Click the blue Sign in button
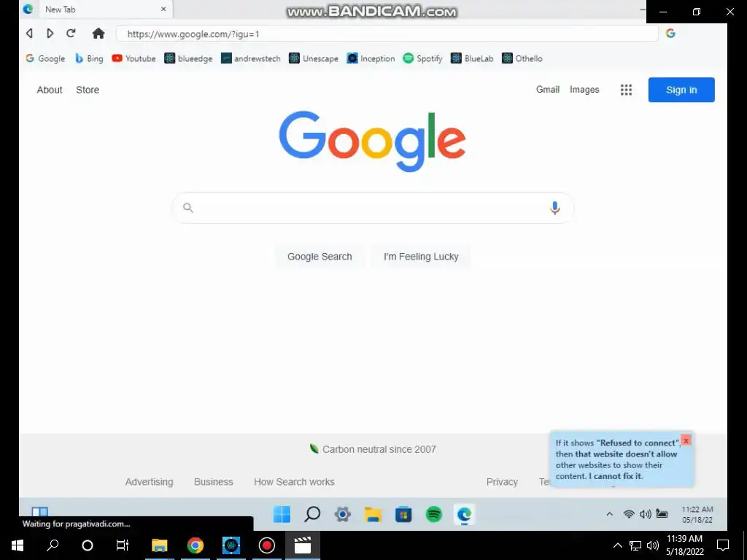Screen dimensions: 747x560 tap(681, 90)
